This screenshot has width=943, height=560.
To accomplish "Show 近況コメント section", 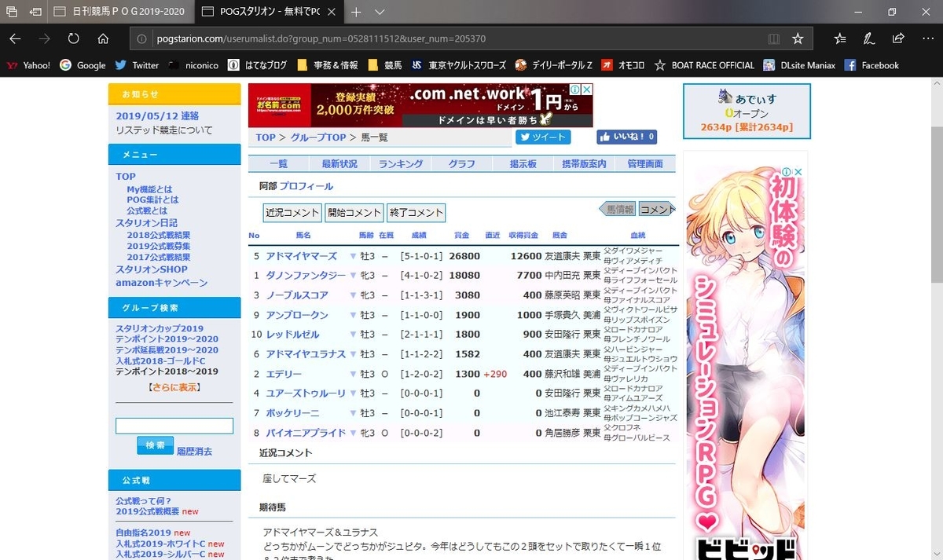I will pos(292,212).
